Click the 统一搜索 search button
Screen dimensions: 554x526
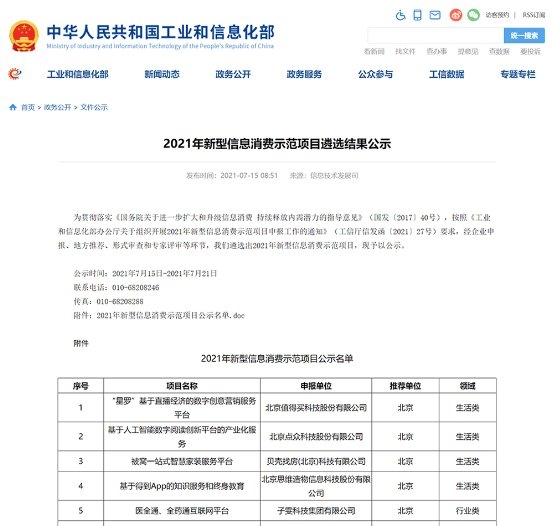524,35
